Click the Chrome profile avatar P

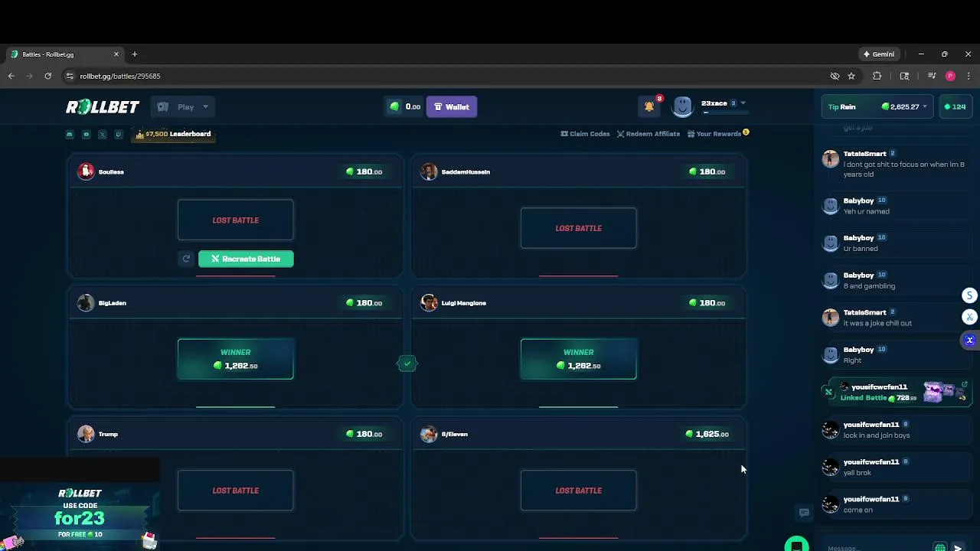(950, 76)
